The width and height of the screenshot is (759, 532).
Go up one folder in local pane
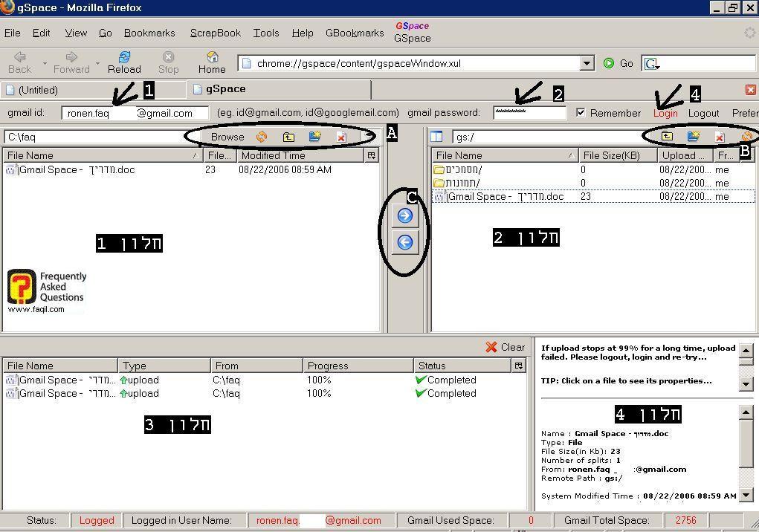pos(288,137)
